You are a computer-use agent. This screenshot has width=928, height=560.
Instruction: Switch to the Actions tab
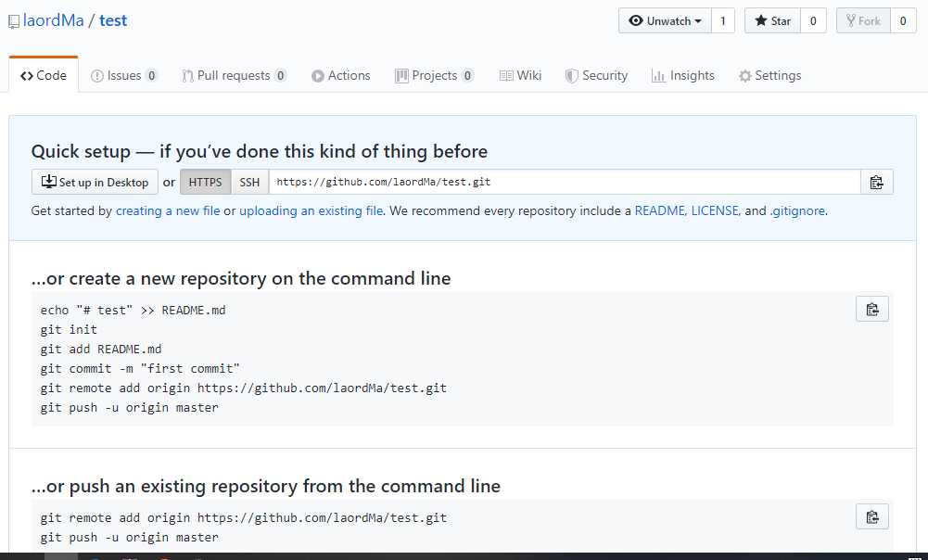coord(341,75)
